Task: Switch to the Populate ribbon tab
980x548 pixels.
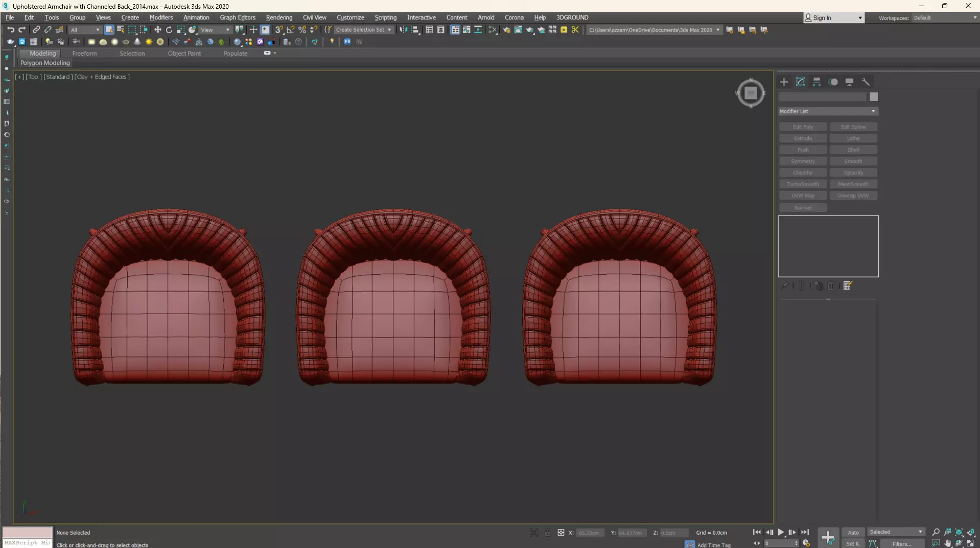Action: pyautogui.click(x=235, y=53)
